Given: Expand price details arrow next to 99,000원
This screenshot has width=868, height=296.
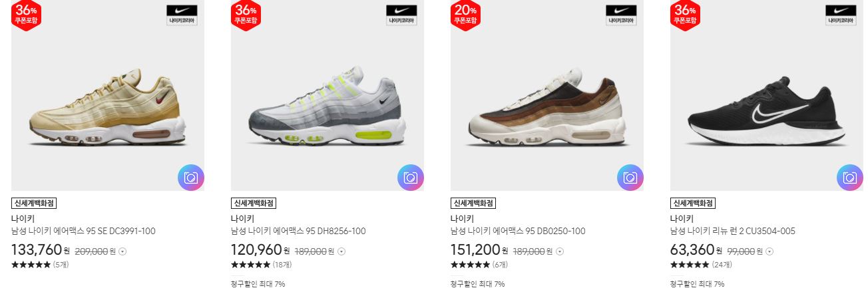Looking at the screenshot, I should click(x=769, y=251).
